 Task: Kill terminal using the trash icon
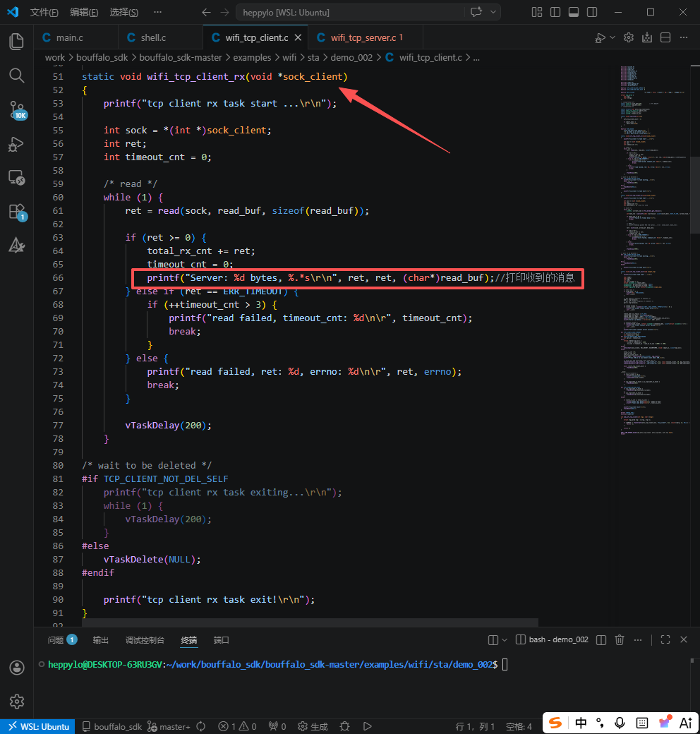click(x=620, y=640)
